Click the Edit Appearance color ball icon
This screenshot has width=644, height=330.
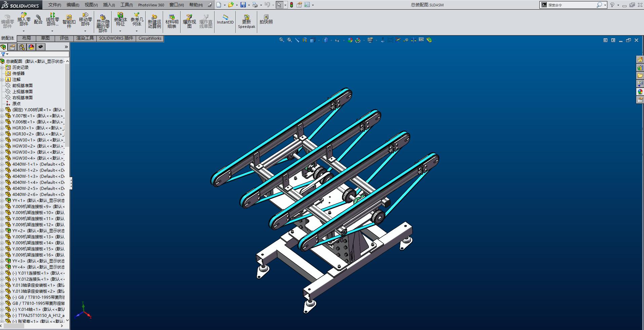tap(350, 40)
